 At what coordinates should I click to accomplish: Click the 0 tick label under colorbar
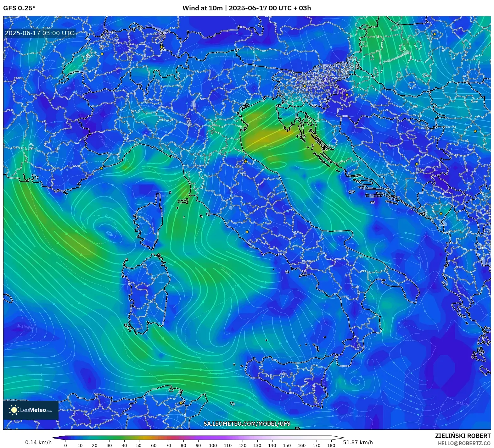(65, 445)
